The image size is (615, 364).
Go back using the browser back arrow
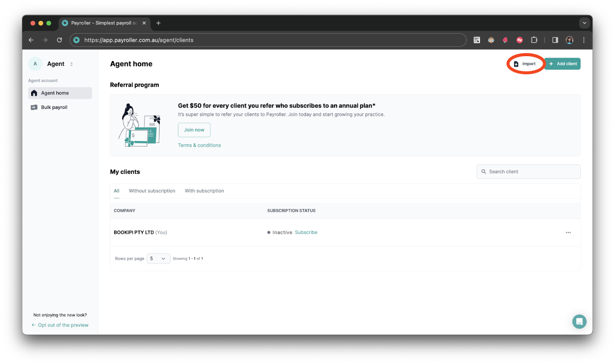click(x=31, y=40)
